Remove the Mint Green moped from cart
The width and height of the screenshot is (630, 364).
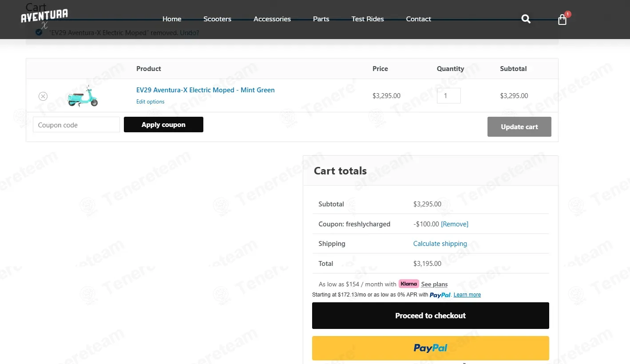coord(43,96)
